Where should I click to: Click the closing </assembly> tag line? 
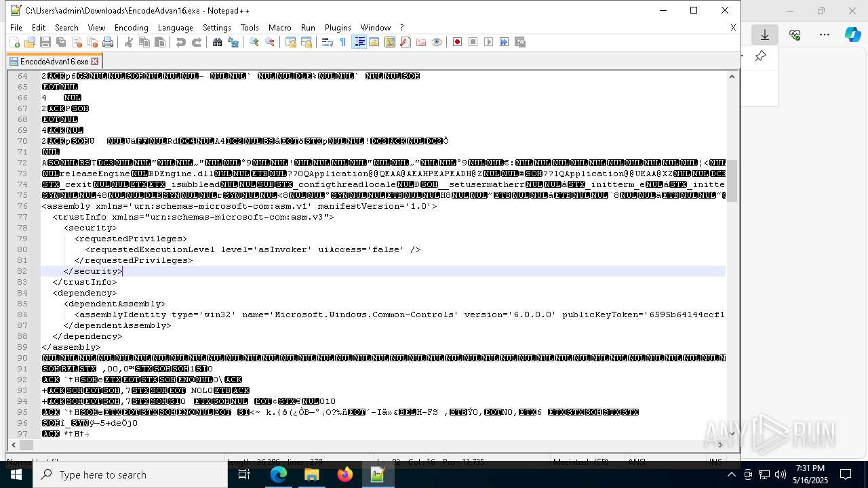[71, 347]
